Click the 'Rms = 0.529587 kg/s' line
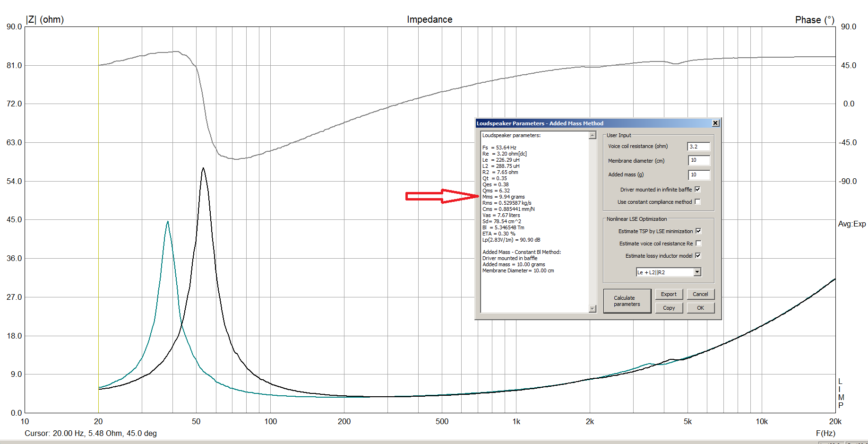 click(507, 203)
